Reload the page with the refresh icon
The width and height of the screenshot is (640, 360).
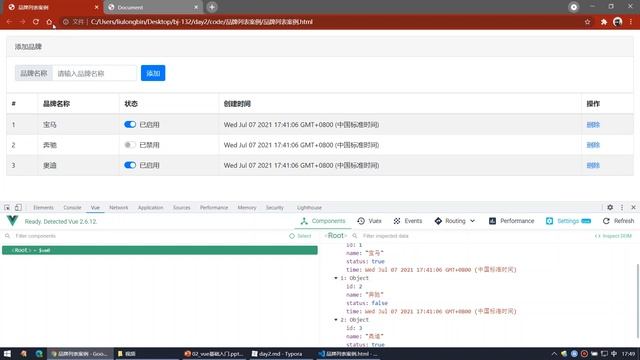(36, 22)
